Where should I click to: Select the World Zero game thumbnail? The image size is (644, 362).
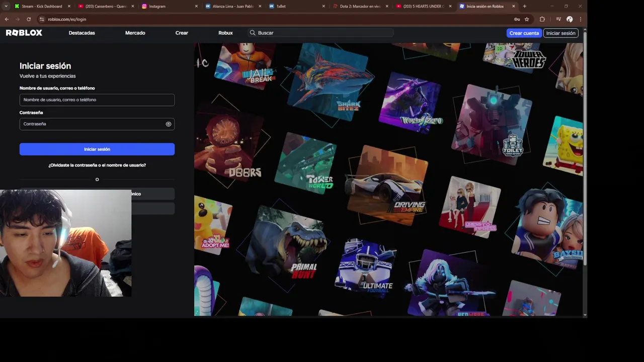[x=410, y=102]
